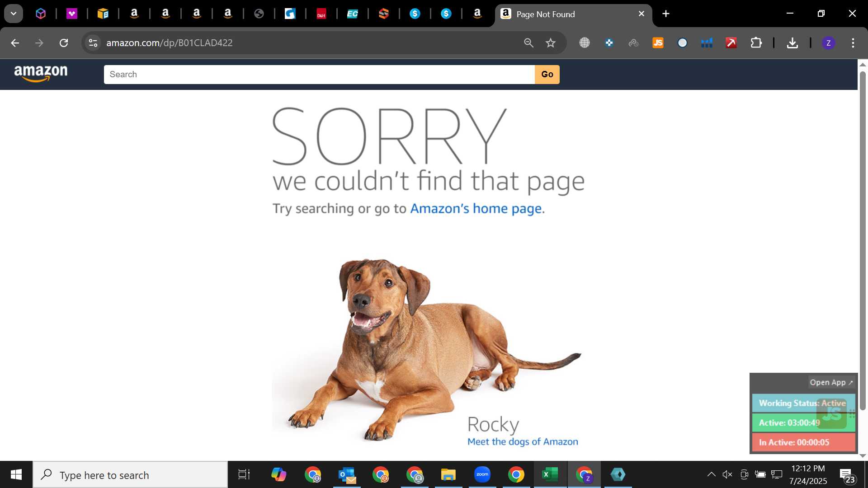868x488 pixels.
Task: Click the vertical page scrollbar thumb
Action: pos(863,241)
